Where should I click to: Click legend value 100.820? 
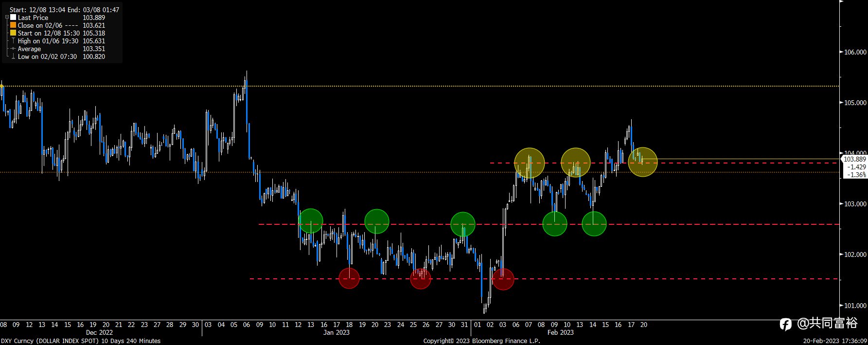click(x=94, y=56)
